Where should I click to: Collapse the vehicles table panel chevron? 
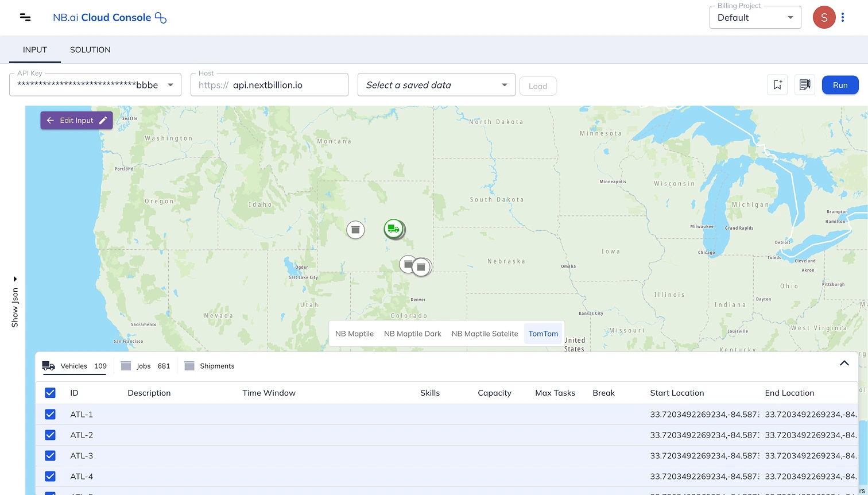[844, 363]
